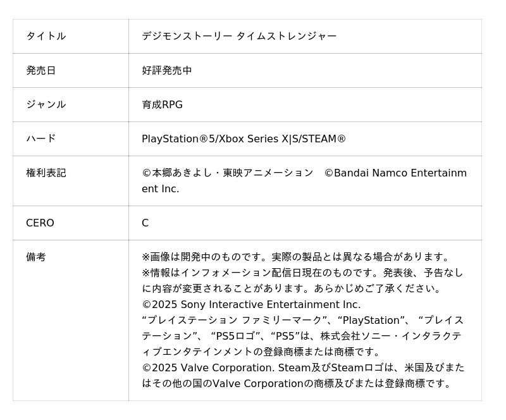Viewport: 506px width, 420px height.
Task: Click the ※画像は開発中のものです note line
Action: pyautogui.click(x=297, y=257)
